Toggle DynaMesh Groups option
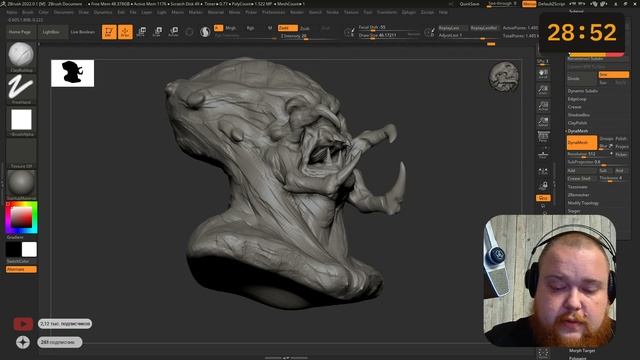Viewport: 640px width, 360px height. (x=606, y=139)
